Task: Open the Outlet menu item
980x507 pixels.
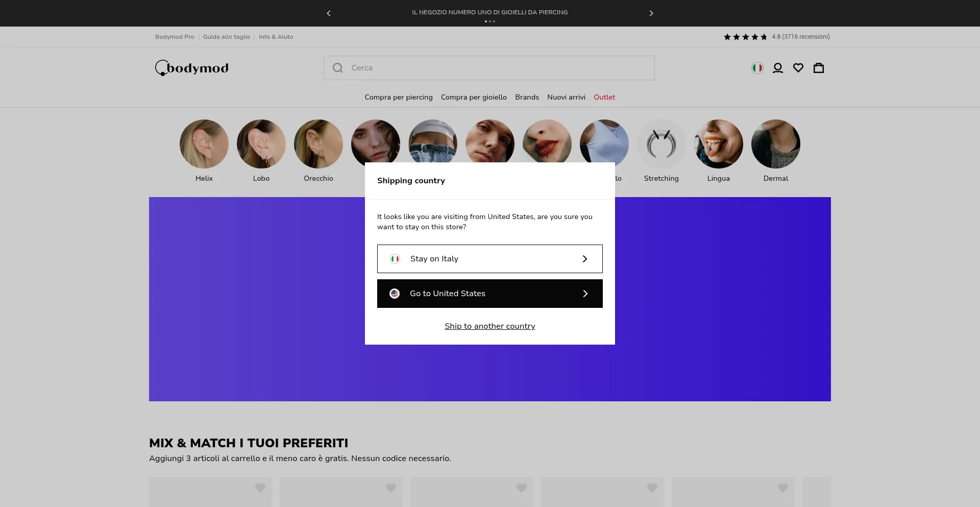Action: [604, 97]
